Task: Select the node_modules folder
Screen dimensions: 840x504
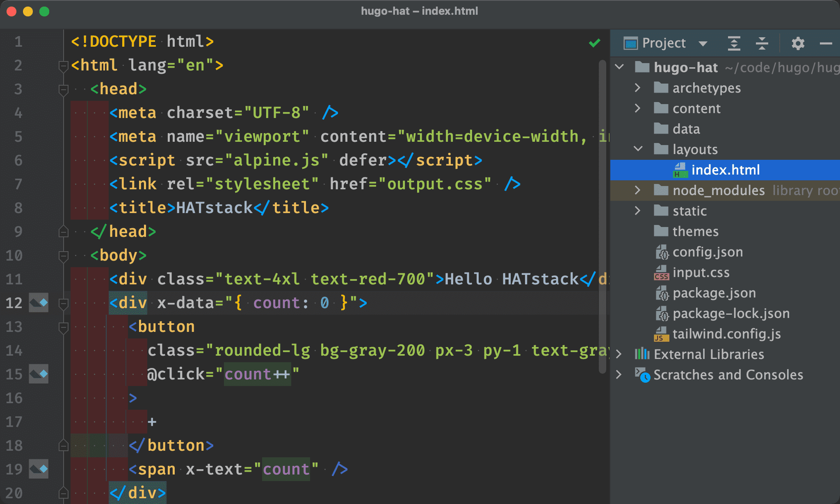Action: [x=719, y=191]
